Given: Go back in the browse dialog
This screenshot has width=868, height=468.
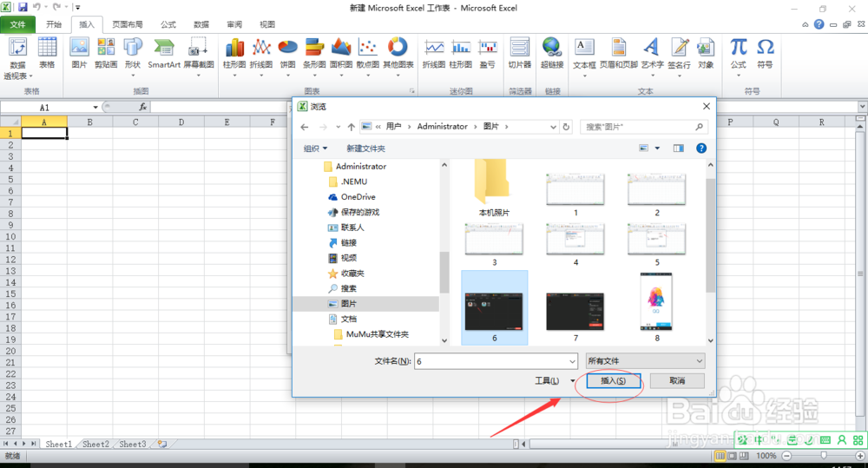Looking at the screenshot, I should [305, 127].
